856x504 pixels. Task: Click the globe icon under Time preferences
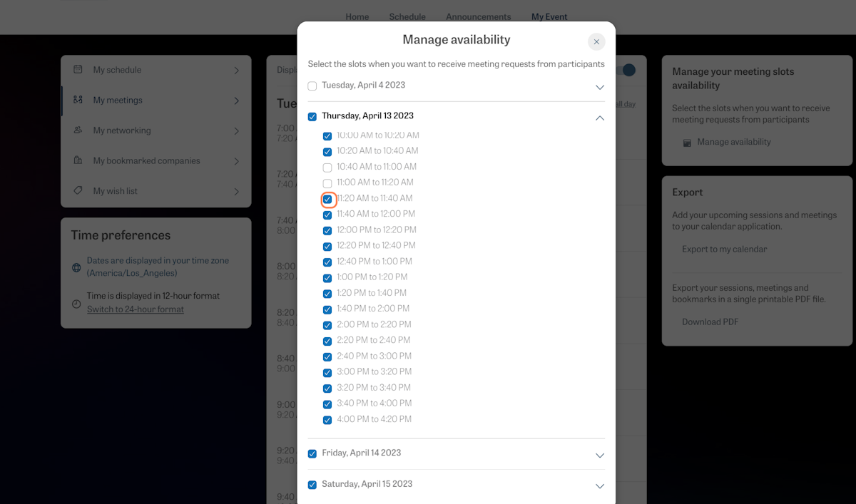coord(76,267)
